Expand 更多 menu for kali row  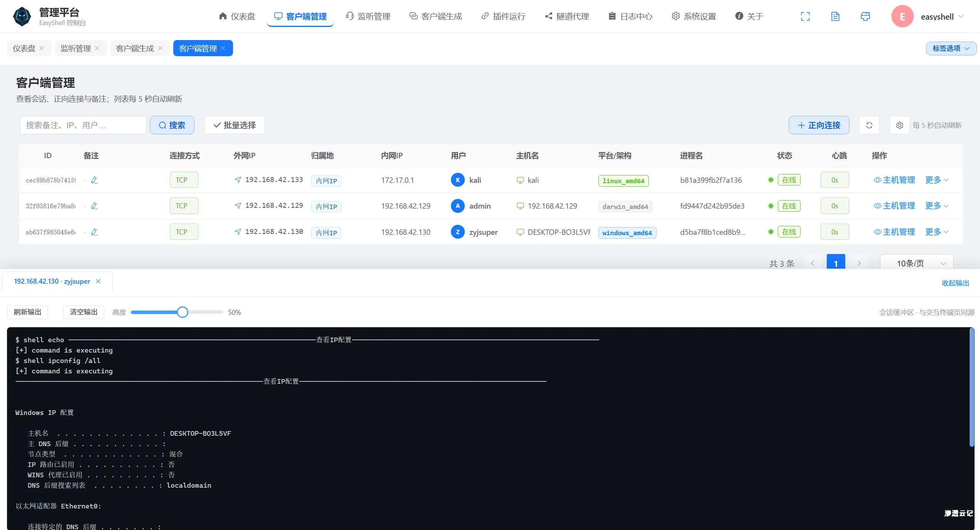(x=937, y=180)
